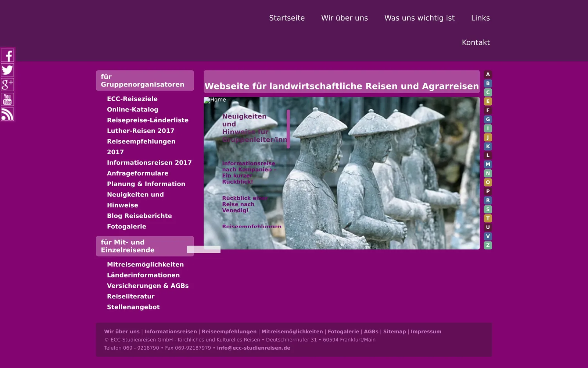Select letter M in alphabet index
This screenshot has width=588, height=368.
click(488, 164)
